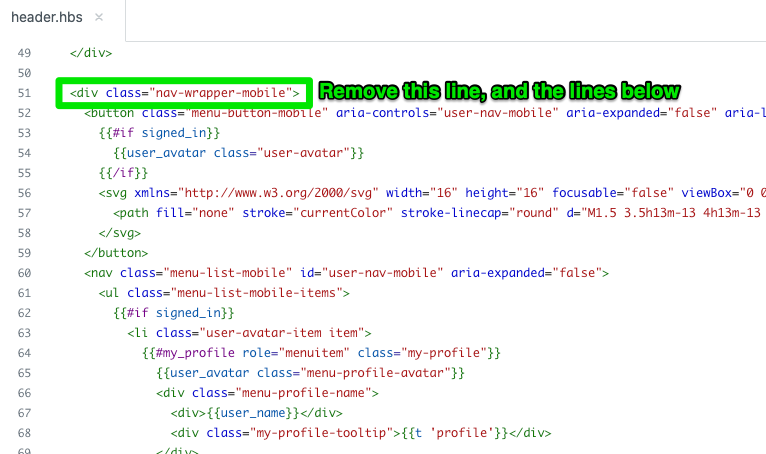This screenshot has height=454, width=766.
Task: Click the {{#if signed_in}} on line 53
Action: coord(166,133)
